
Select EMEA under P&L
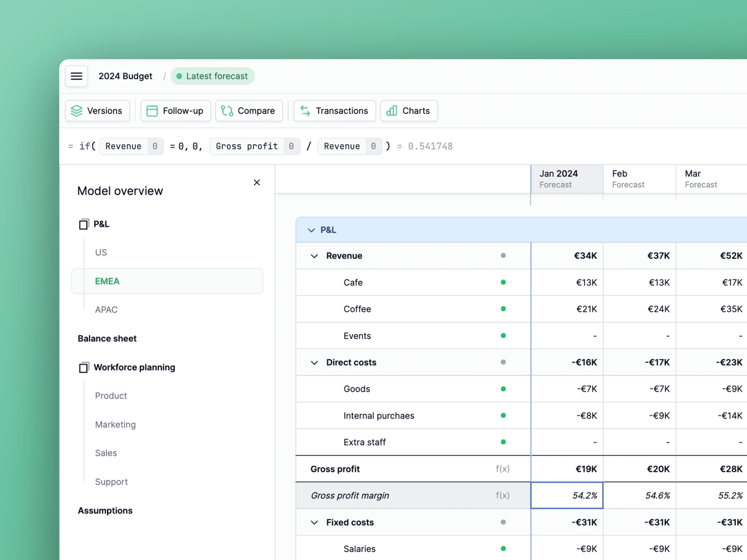pos(167,281)
